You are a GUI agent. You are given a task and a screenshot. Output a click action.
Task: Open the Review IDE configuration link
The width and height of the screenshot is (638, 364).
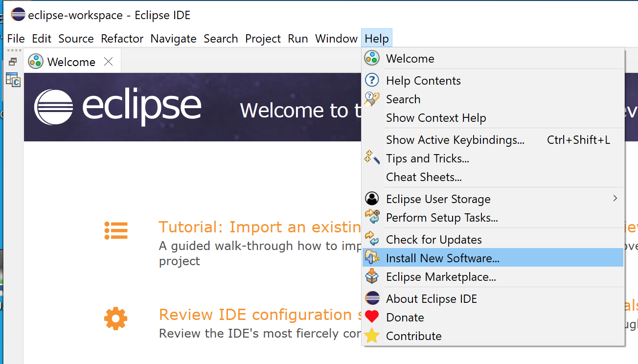coord(260,314)
